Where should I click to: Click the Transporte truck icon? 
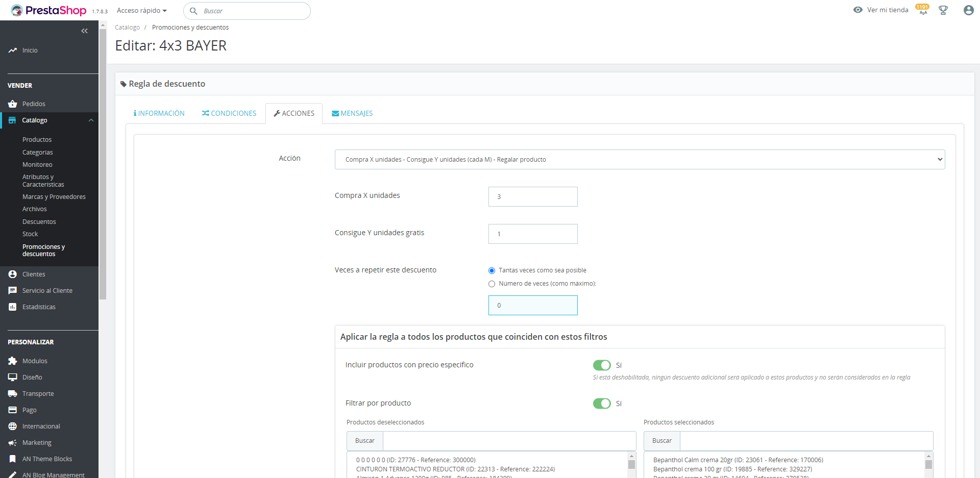pos(13,394)
